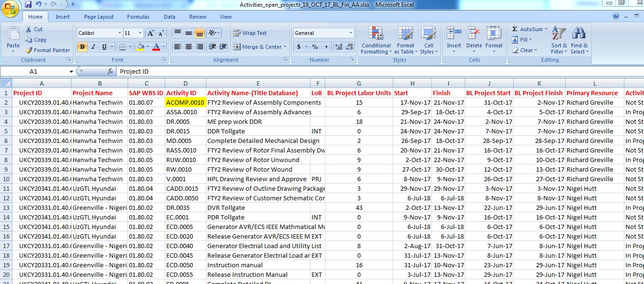Image resolution: width=644 pixels, height=284 pixels.
Task: Open the General number format dropdown
Action: (351, 33)
